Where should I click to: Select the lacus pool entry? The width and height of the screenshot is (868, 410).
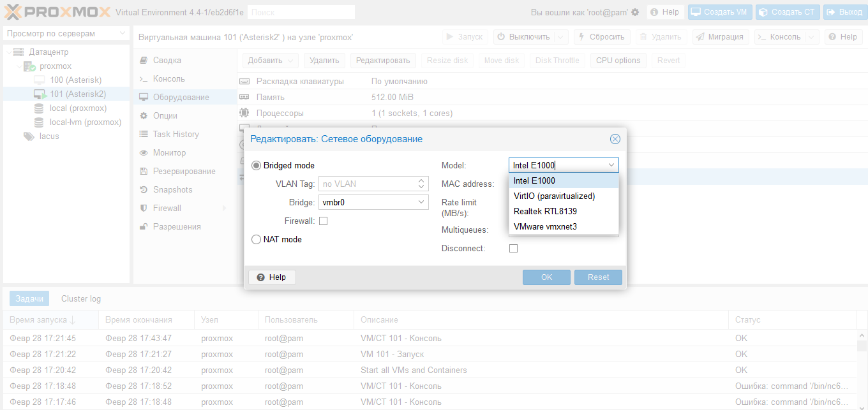(x=49, y=136)
